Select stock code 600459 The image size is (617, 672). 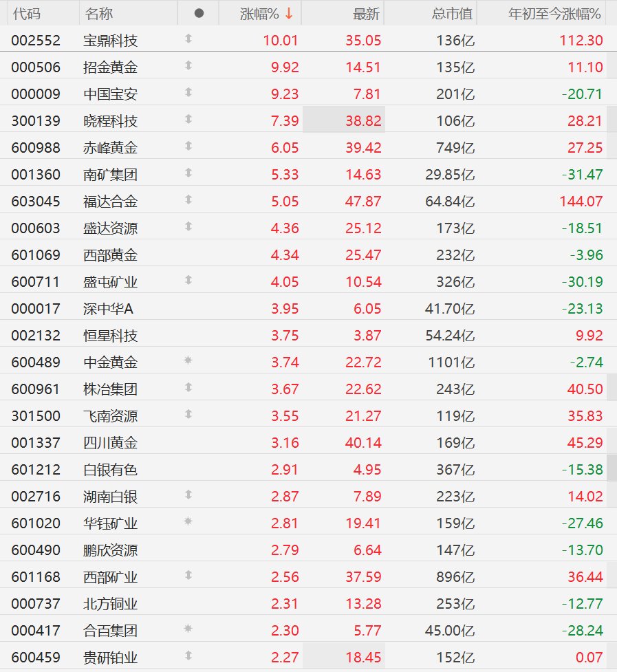tap(36, 658)
